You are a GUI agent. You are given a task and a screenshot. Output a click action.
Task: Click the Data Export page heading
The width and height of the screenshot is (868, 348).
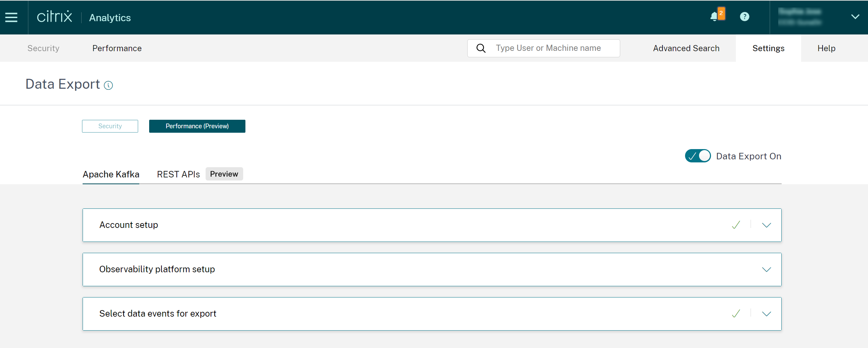click(63, 84)
